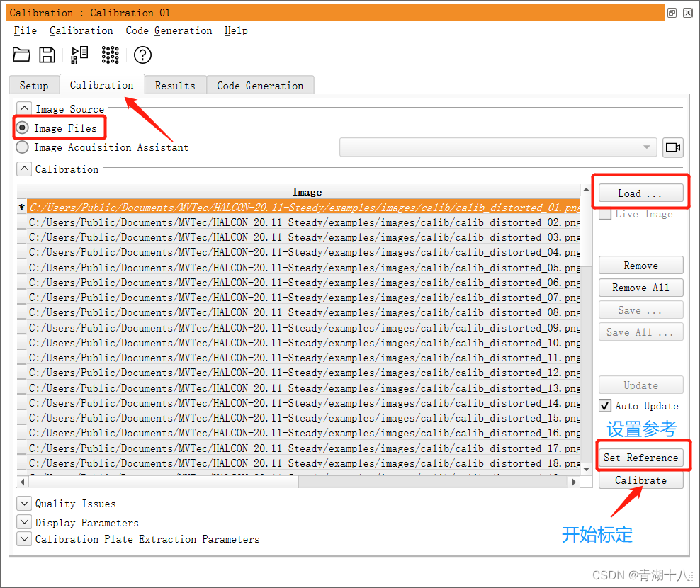The height and width of the screenshot is (588, 700).
Task: Select the calib_distorted_13.png row
Action: point(303,388)
